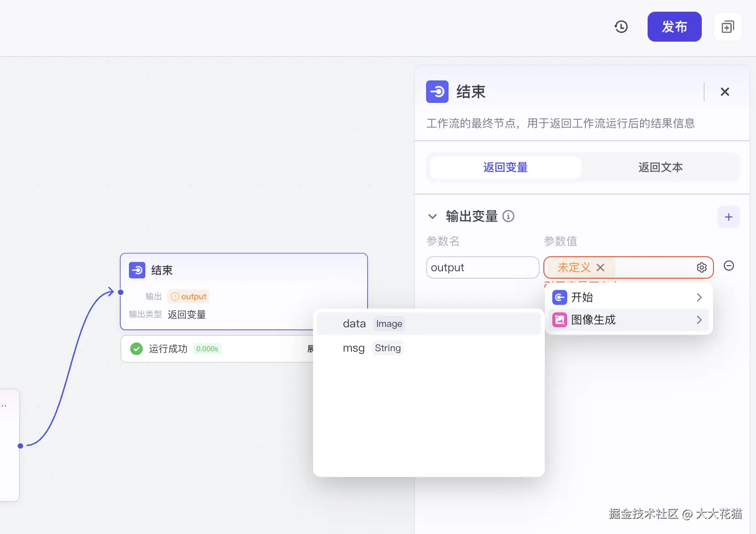Click the String type badge
This screenshot has width=756, height=534.
pos(388,348)
